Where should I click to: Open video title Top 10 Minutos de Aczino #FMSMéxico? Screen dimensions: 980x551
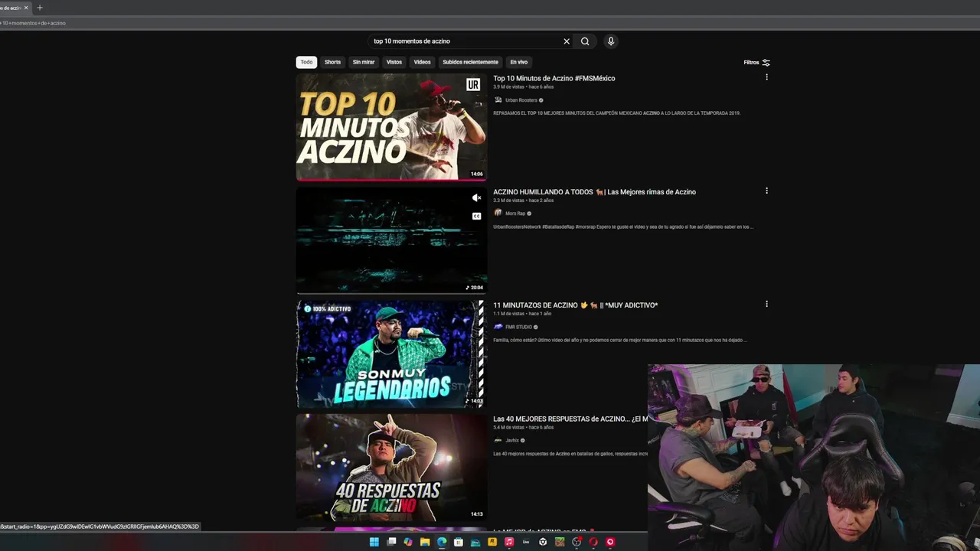coord(554,78)
